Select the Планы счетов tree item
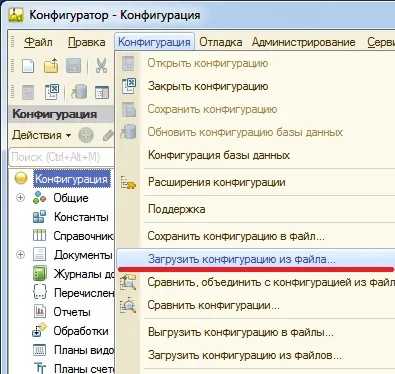Image resolution: width=395 pixels, height=374 pixels. coord(84,369)
